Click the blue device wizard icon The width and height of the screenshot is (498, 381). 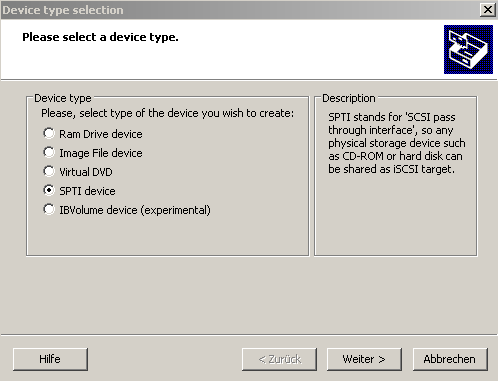468,49
